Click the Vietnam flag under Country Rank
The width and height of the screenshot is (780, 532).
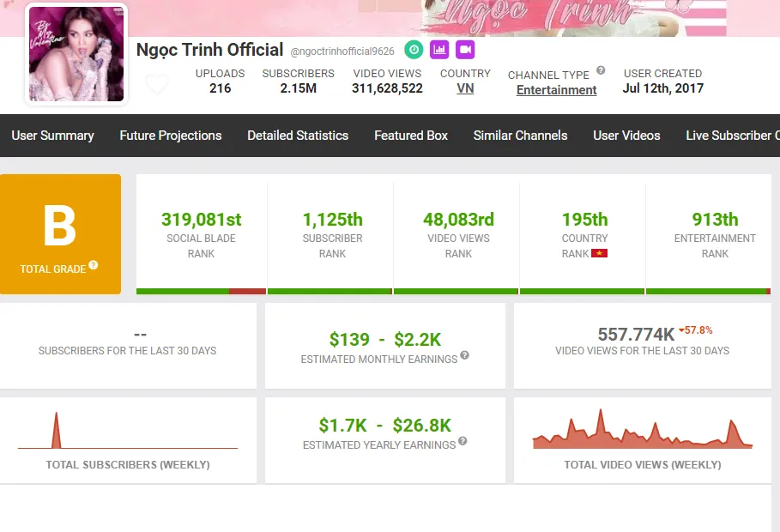599,253
